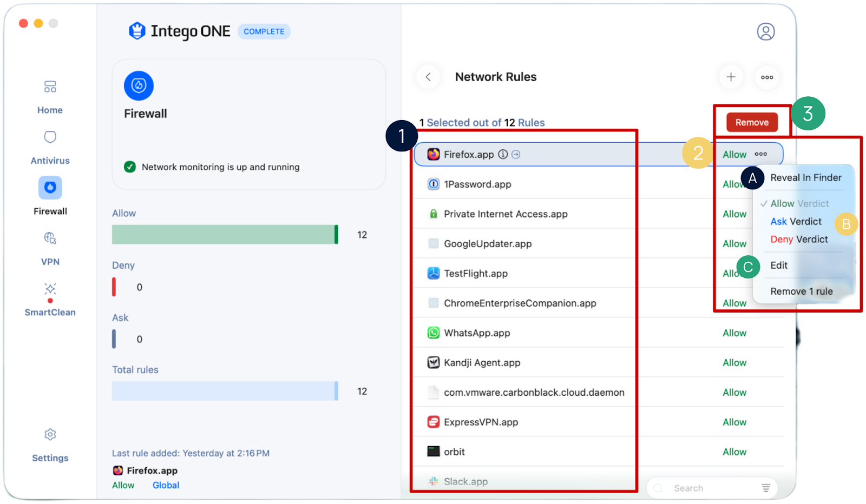Select the ChromeEnterpriseCompanion.app rule row

coord(599,303)
